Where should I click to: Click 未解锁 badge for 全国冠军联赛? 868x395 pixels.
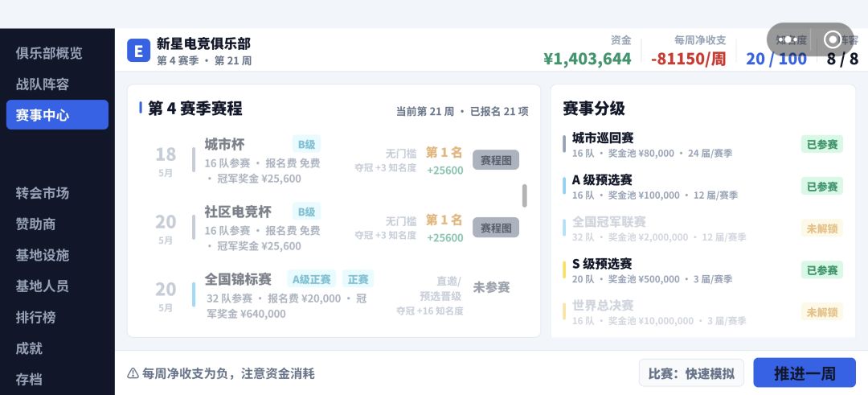click(821, 228)
